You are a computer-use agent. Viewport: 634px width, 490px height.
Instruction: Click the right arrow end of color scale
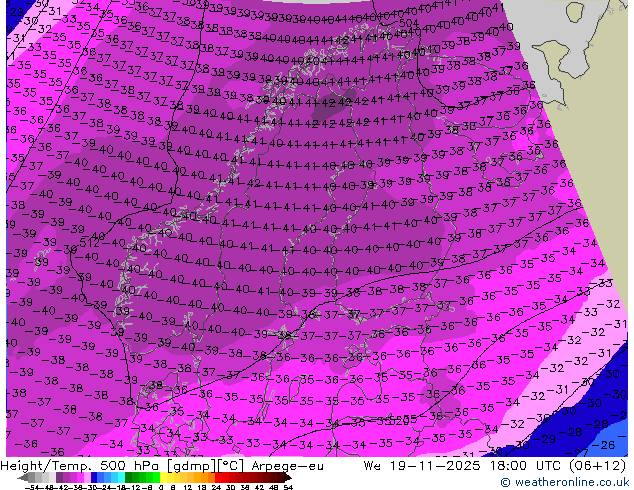(x=287, y=477)
